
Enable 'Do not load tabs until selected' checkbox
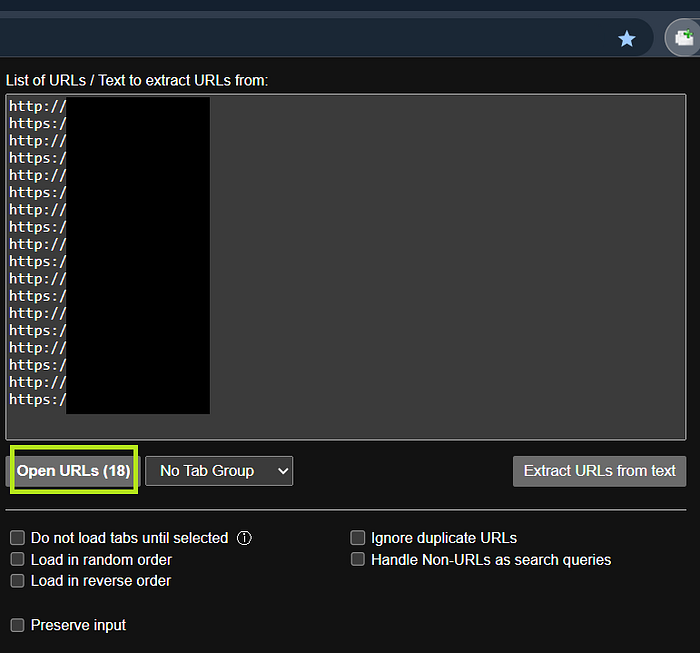[x=17, y=538]
